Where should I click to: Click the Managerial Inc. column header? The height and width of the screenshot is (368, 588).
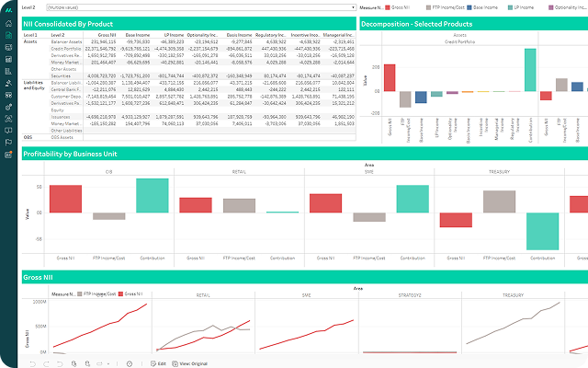(x=338, y=35)
